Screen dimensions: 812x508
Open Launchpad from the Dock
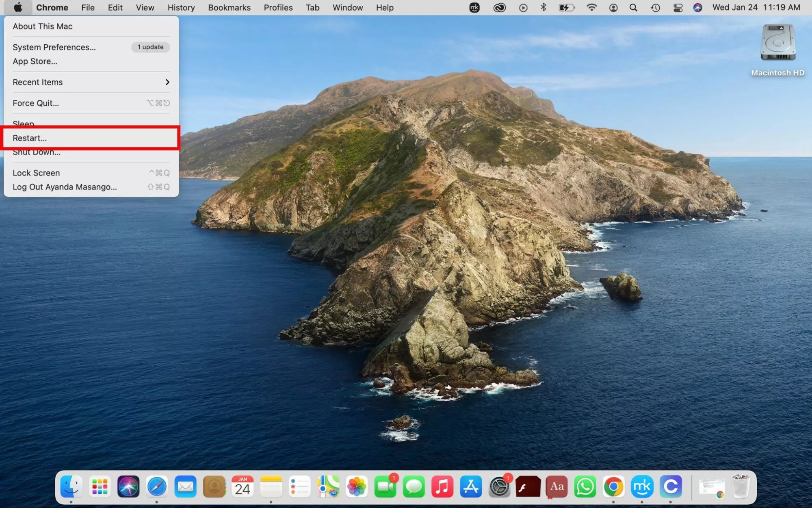[x=99, y=486]
